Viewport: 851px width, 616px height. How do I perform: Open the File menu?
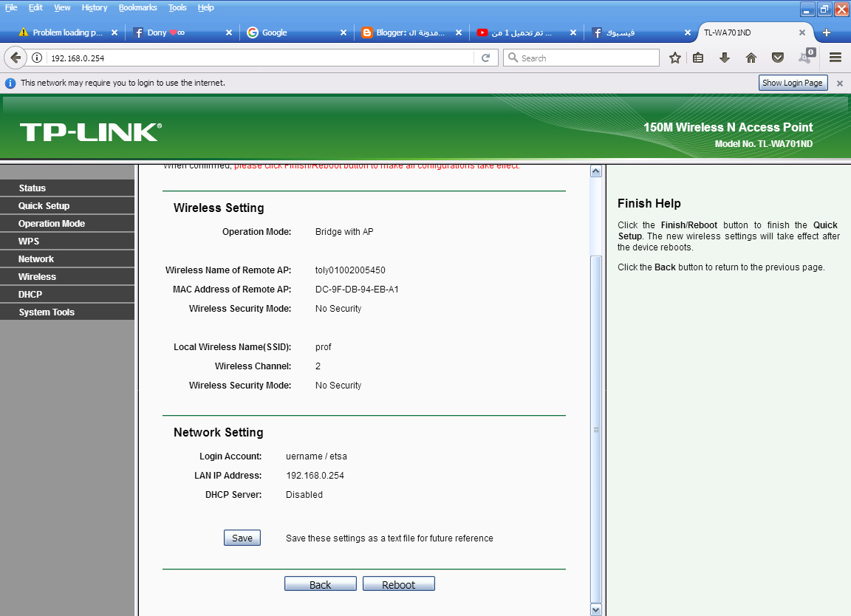pos(11,7)
